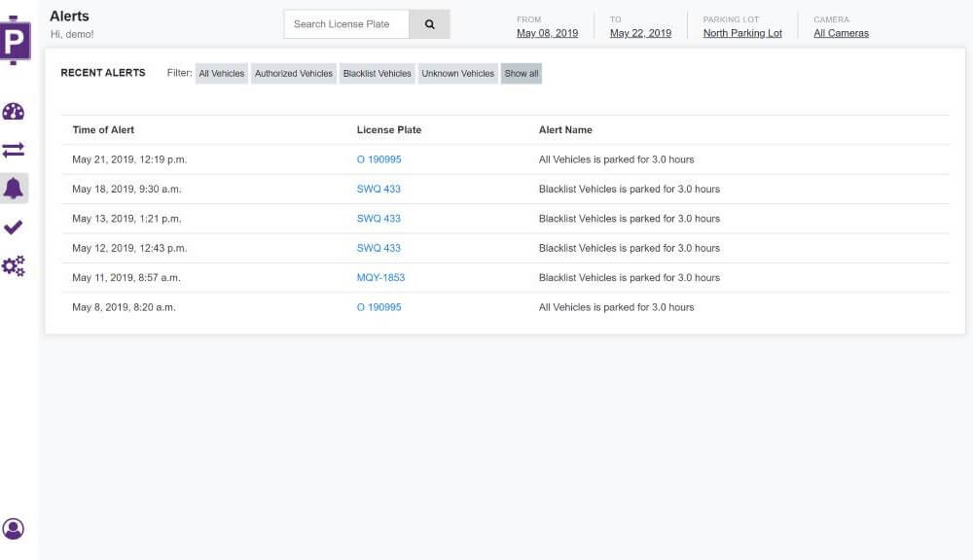Expand the North Parking Lot selector
Viewport: 973px width, 560px height.
742,33
